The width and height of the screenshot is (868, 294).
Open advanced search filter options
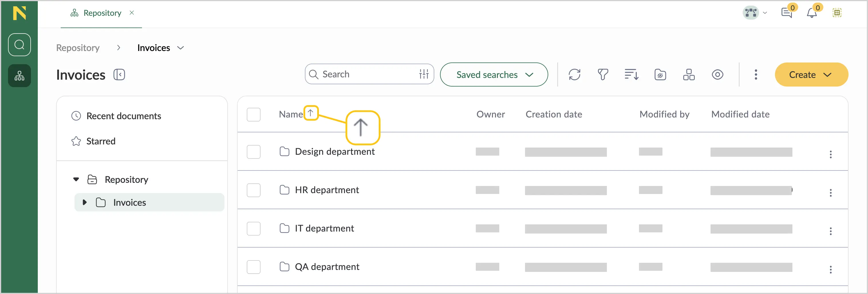pos(424,74)
